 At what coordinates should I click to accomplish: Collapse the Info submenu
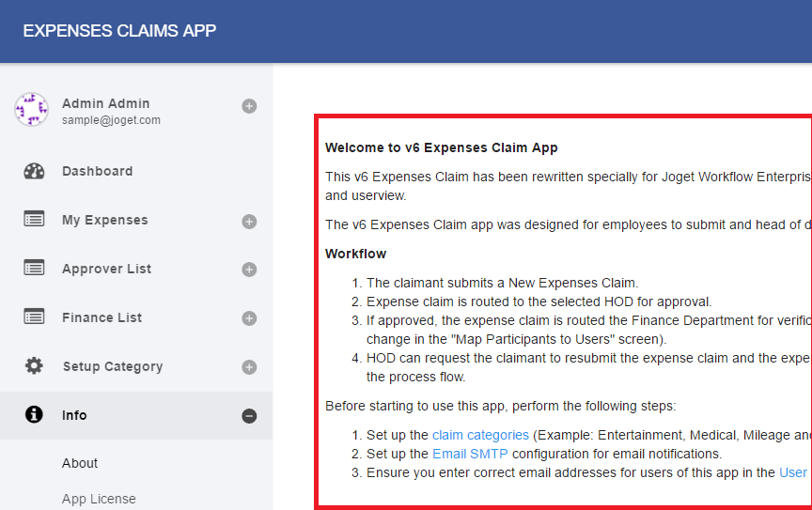coord(249,416)
